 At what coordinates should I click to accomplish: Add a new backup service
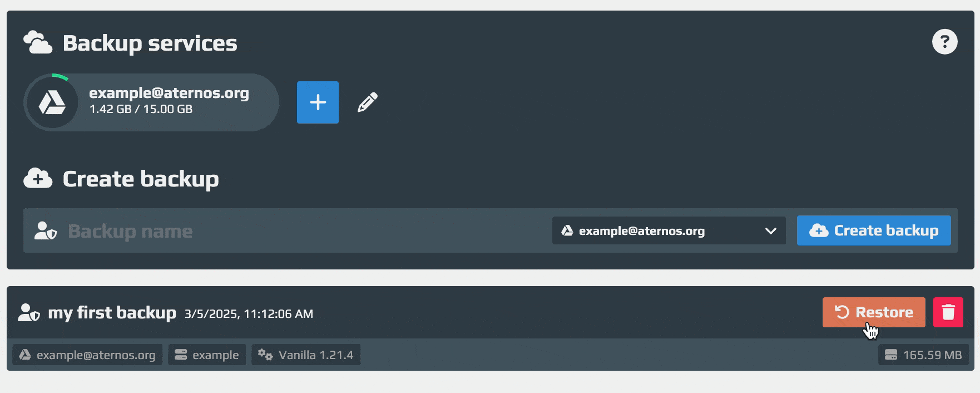pyautogui.click(x=318, y=102)
